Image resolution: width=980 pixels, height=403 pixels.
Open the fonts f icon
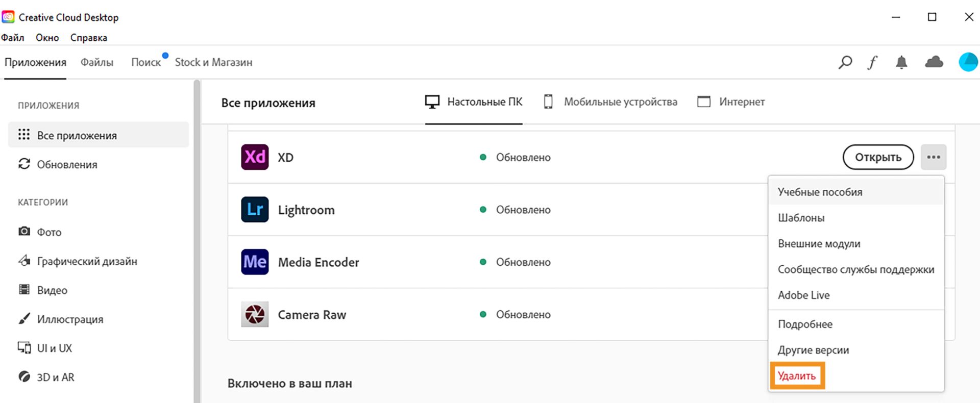point(873,62)
